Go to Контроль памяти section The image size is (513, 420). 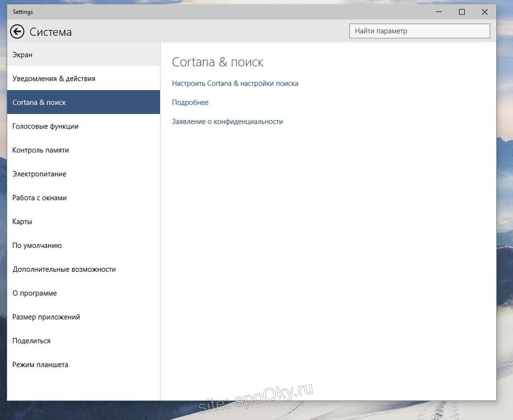(83, 150)
